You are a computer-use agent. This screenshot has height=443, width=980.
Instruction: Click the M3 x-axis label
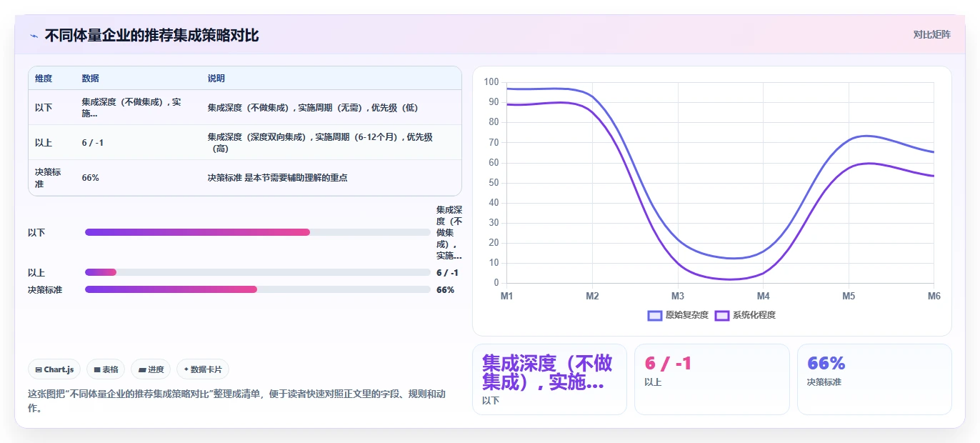tap(677, 295)
